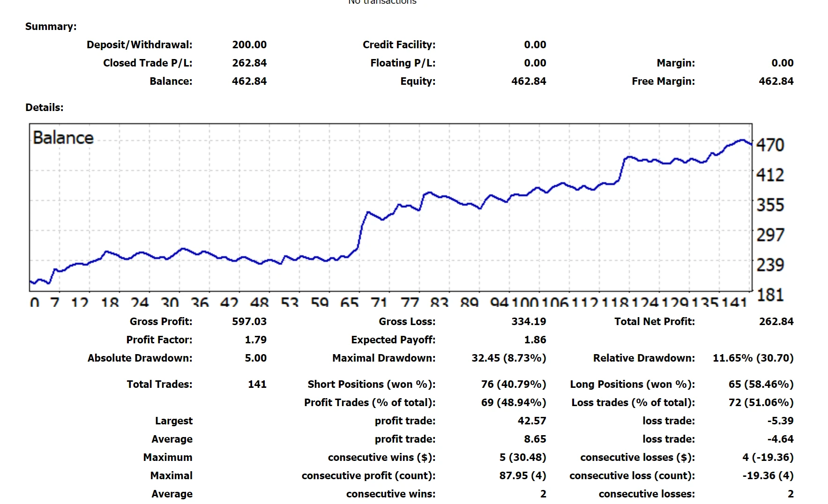Click the Total Trades value 141
This screenshot has width=828, height=504.
[257, 385]
